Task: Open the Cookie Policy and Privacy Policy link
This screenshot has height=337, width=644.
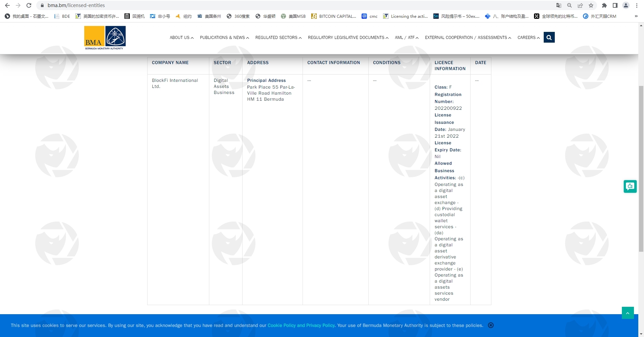Action: pyautogui.click(x=301, y=325)
